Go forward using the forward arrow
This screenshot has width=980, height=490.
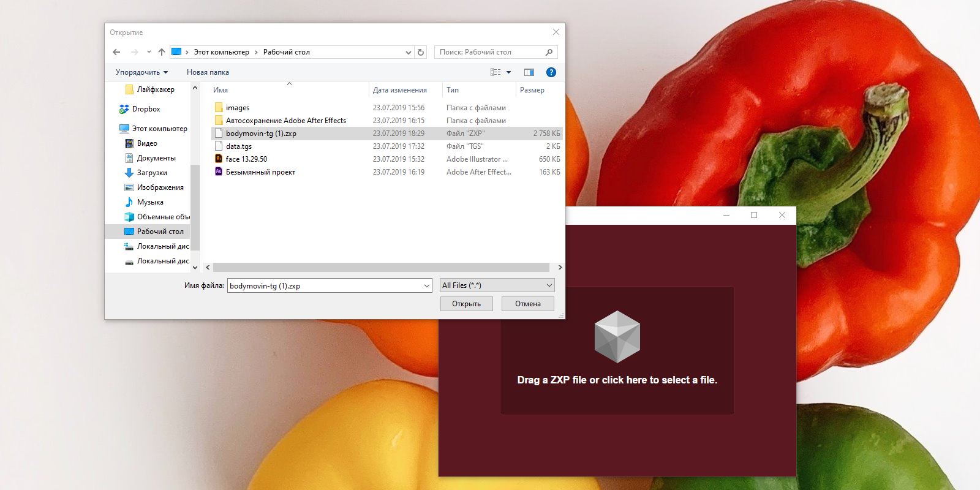135,52
